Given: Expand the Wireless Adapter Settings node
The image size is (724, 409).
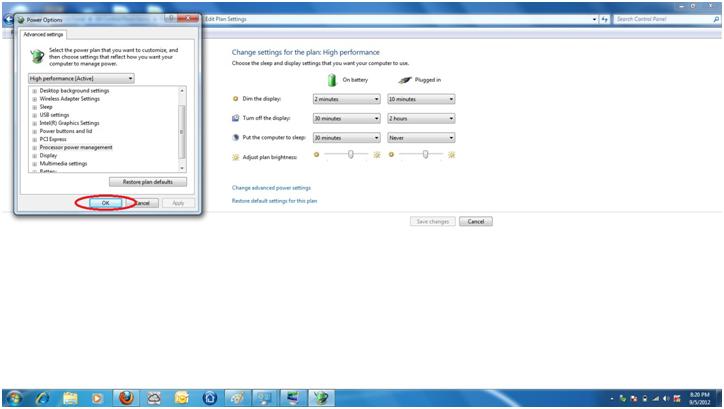Looking at the screenshot, I should (34, 99).
